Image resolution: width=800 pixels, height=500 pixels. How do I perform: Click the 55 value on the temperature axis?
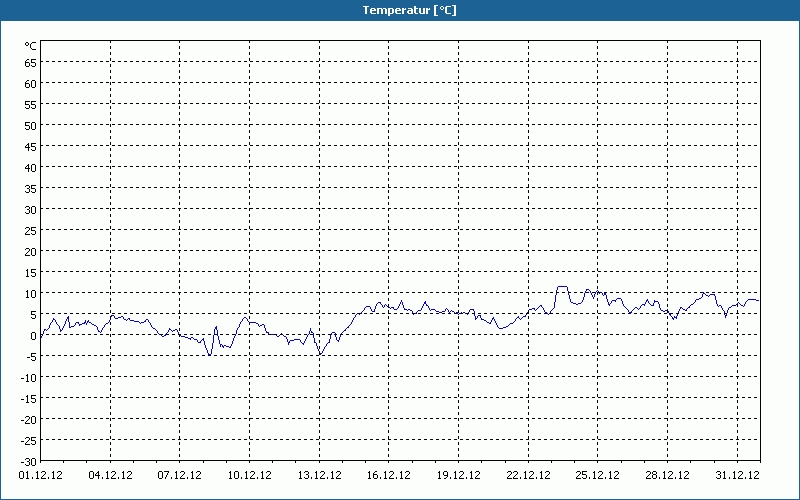(x=31, y=105)
